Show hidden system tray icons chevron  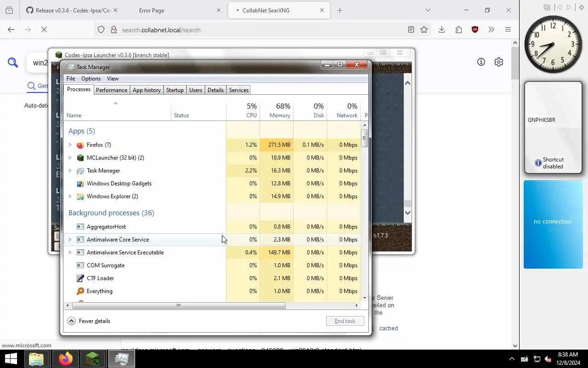pyautogui.click(x=512, y=359)
